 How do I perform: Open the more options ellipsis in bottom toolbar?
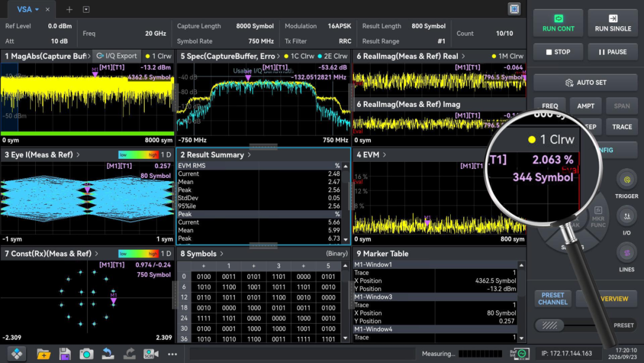[x=172, y=354]
